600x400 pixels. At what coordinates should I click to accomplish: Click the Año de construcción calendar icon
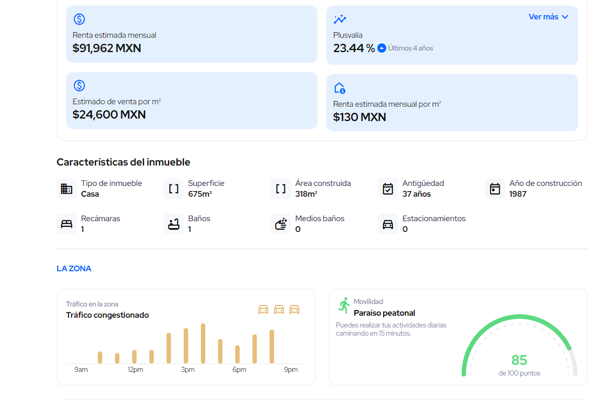(x=494, y=189)
